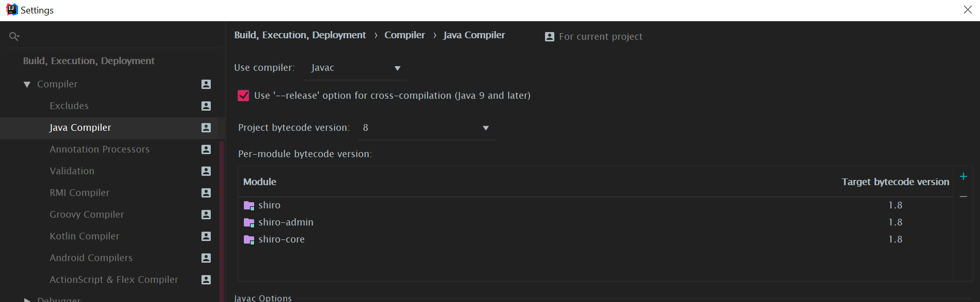Click the shiro-core module folder icon
This screenshot has height=302, width=980.
tap(249, 239)
